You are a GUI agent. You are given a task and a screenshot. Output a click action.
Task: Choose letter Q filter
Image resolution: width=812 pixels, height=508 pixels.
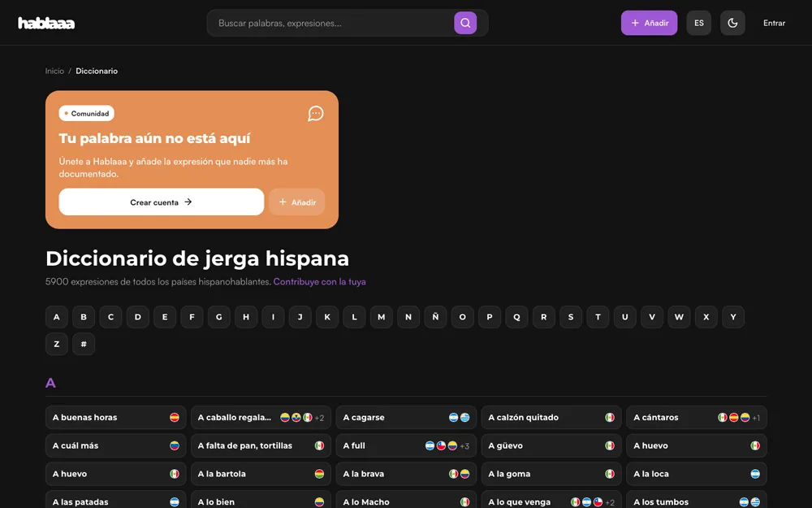(x=516, y=317)
